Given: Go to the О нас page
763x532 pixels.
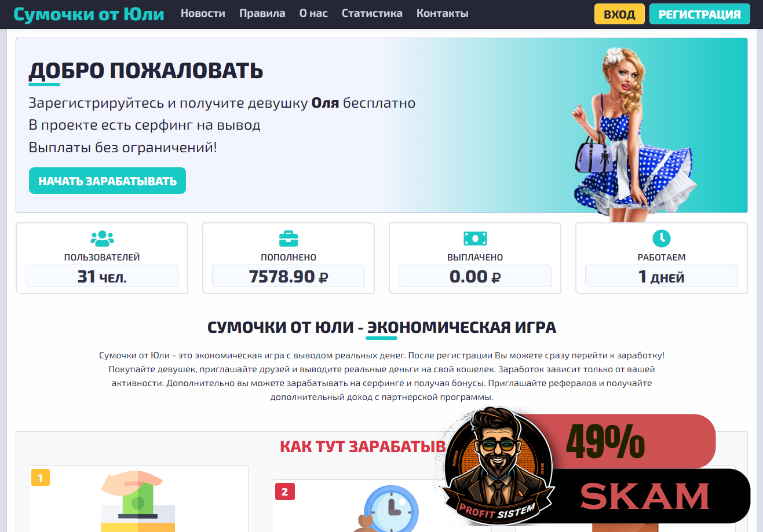Looking at the screenshot, I should point(313,13).
